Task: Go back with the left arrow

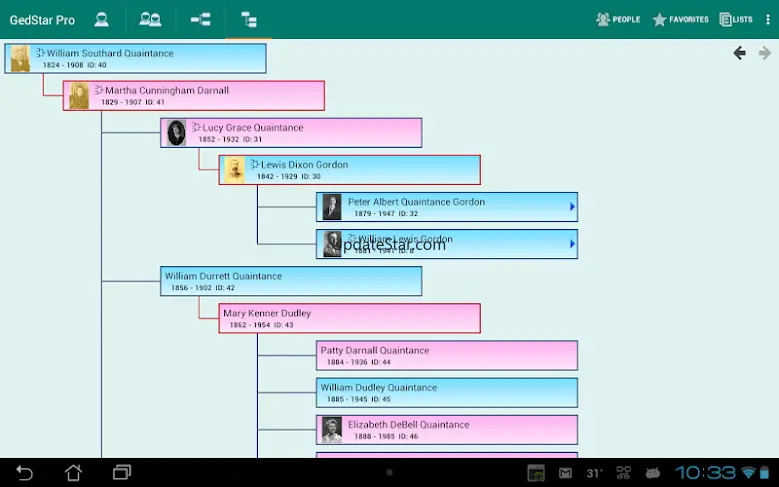Action: (739, 53)
